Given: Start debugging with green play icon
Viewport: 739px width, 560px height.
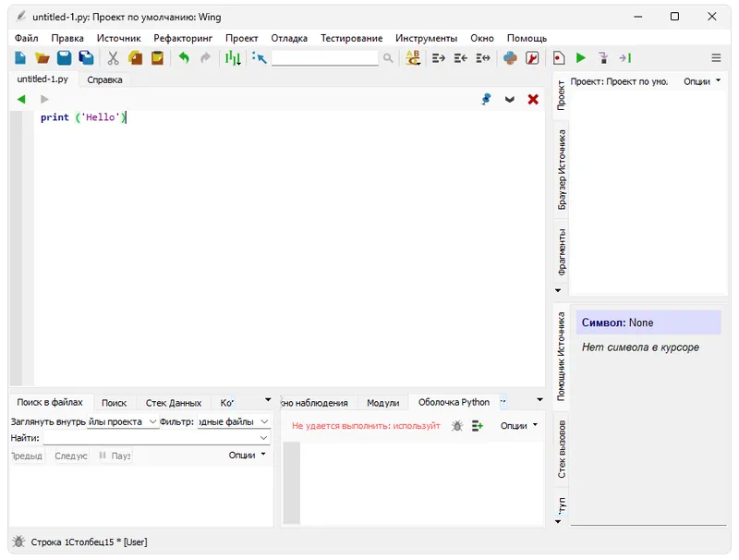Looking at the screenshot, I should pyautogui.click(x=581, y=58).
